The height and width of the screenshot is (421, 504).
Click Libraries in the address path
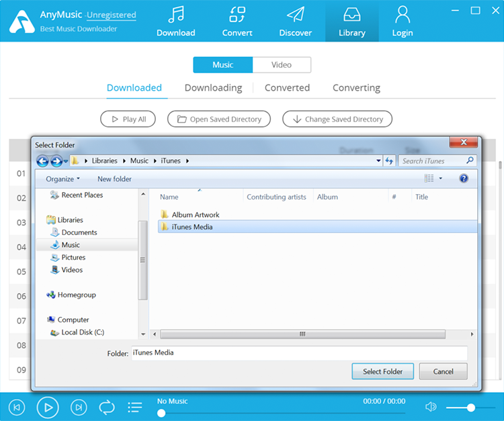click(x=104, y=161)
